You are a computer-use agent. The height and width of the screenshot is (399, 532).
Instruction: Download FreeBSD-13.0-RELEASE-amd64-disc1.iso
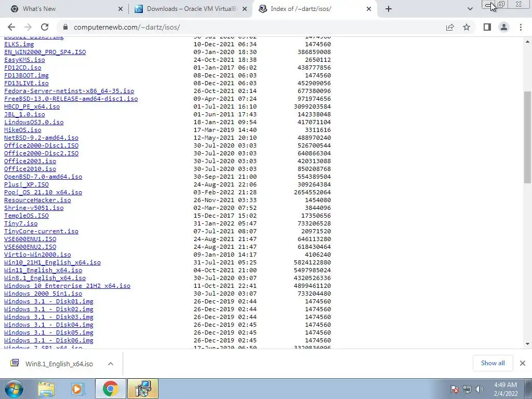tap(71, 99)
